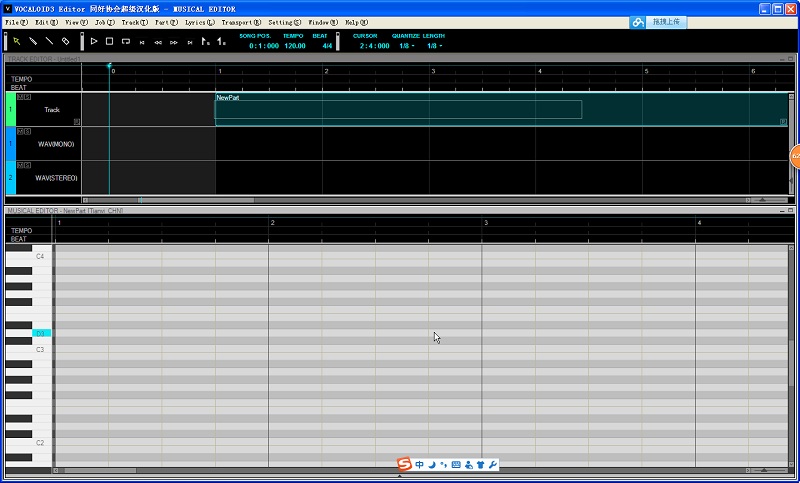The width and height of the screenshot is (800, 483).
Task: Open the Length 1/8 dropdown
Action: (x=435, y=46)
